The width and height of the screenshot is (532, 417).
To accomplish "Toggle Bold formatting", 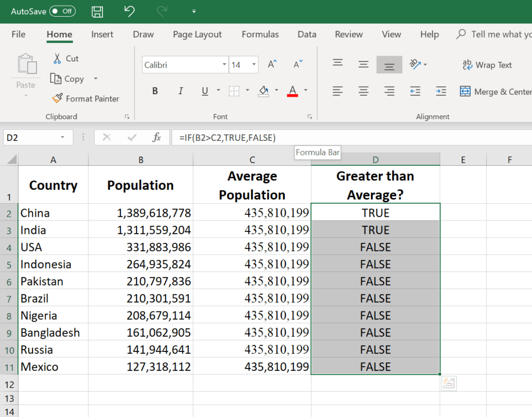I will tap(155, 92).
